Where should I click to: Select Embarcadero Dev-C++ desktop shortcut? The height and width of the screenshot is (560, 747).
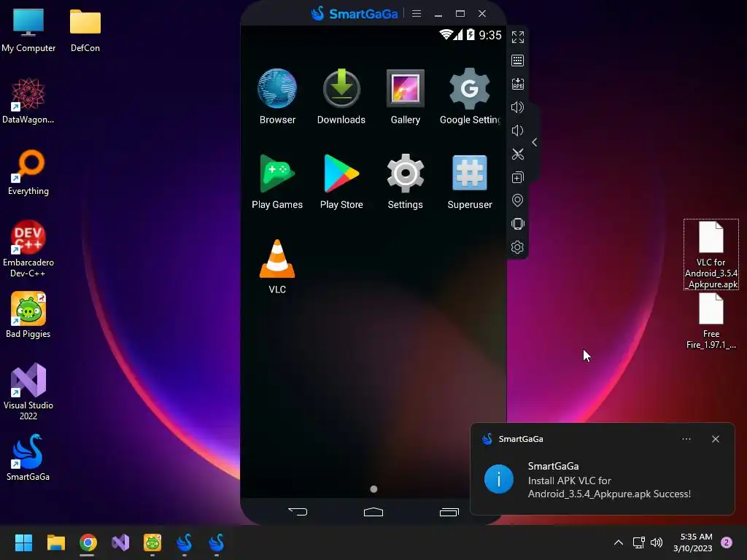pos(28,249)
